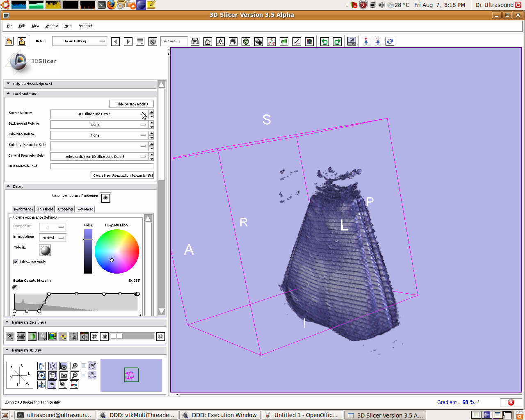Switch to the Cropping tab
Image resolution: width=525 pixels, height=420 pixels.
coord(65,209)
